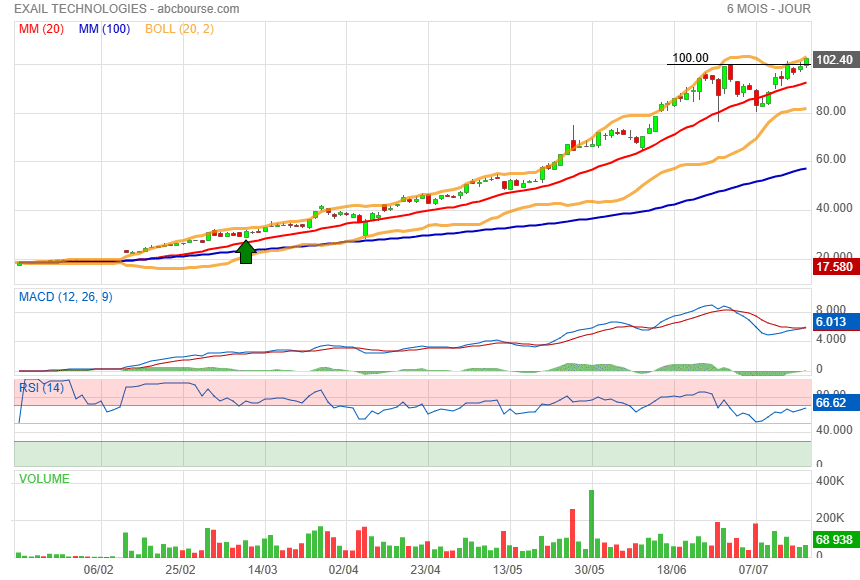The image size is (860, 580).
Task: Click the 25/02 date label
Action: (180, 570)
